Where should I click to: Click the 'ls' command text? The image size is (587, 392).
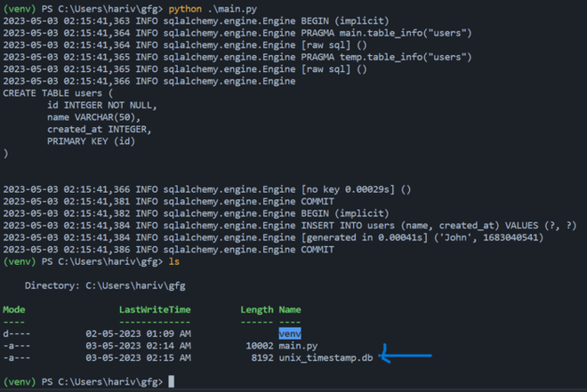[174, 261]
